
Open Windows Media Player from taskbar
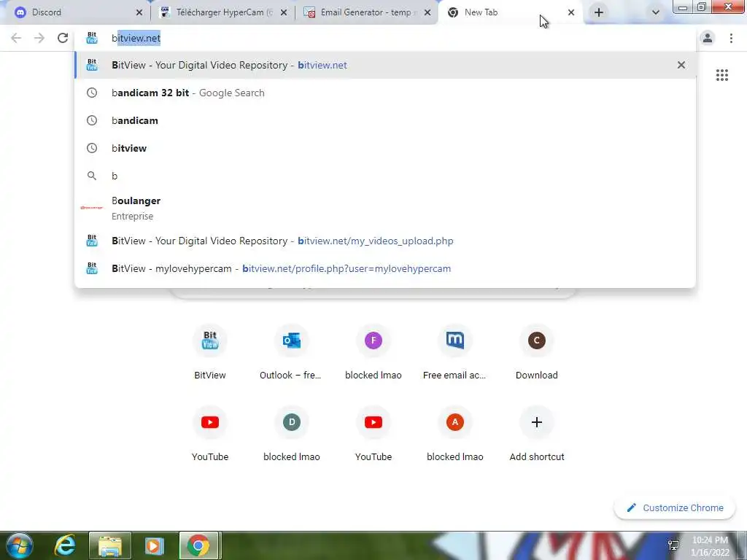tap(154, 545)
